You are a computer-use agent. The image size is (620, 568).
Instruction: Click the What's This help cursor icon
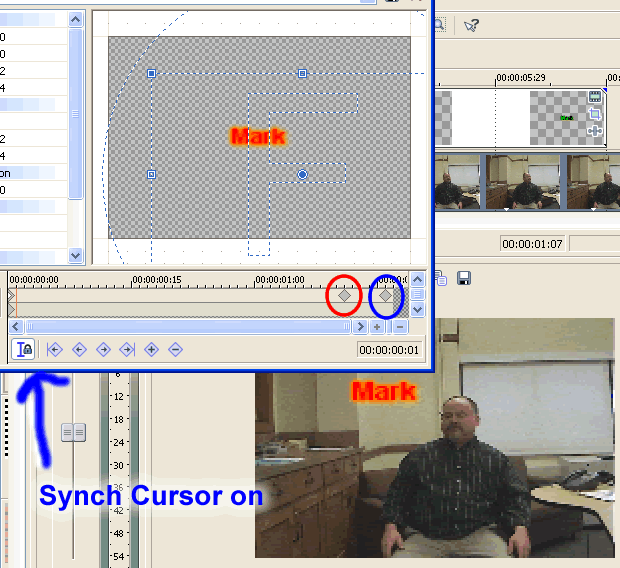pos(471,25)
